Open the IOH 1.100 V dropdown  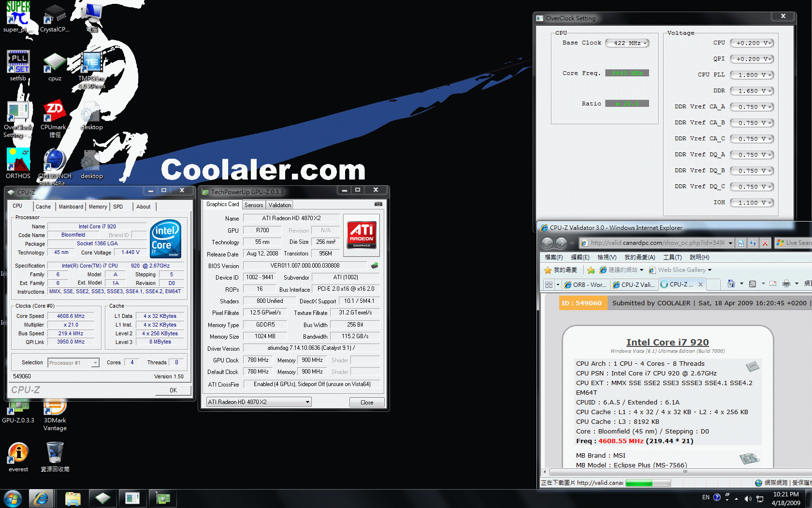(x=752, y=203)
